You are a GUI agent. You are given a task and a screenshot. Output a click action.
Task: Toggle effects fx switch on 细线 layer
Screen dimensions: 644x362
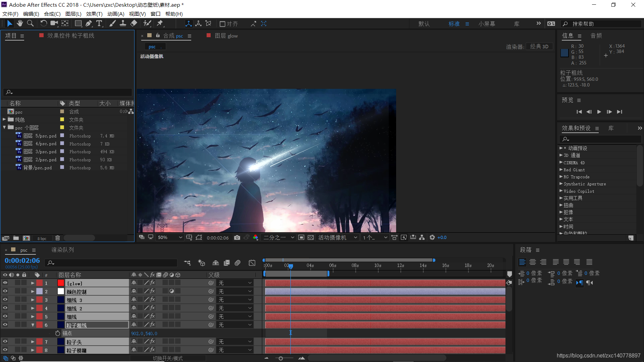153,316
